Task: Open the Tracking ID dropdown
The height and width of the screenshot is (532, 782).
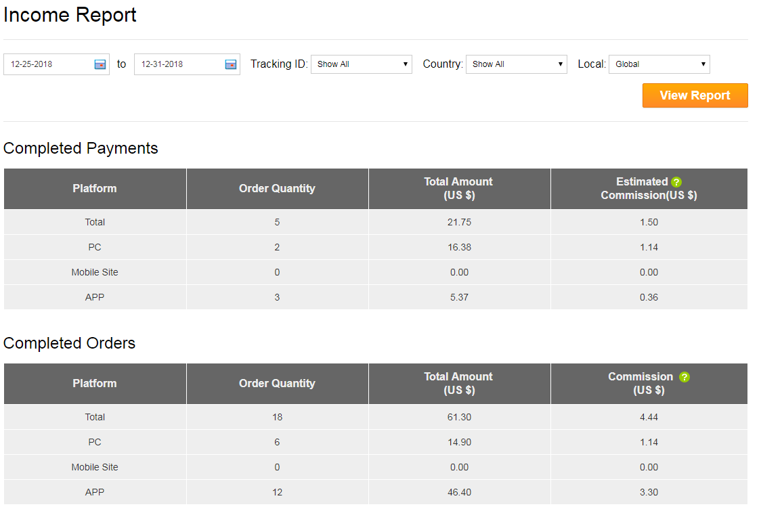Action: (x=361, y=64)
